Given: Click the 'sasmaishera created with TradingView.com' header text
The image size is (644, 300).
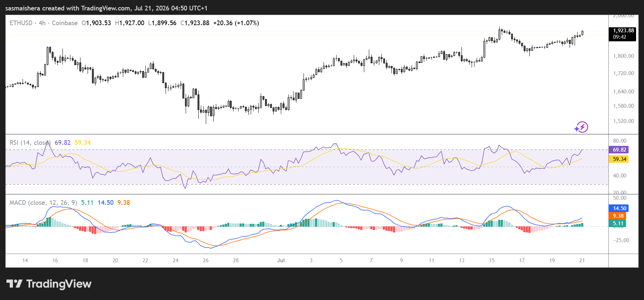Looking at the screenshot, I should tap(68, 8).
